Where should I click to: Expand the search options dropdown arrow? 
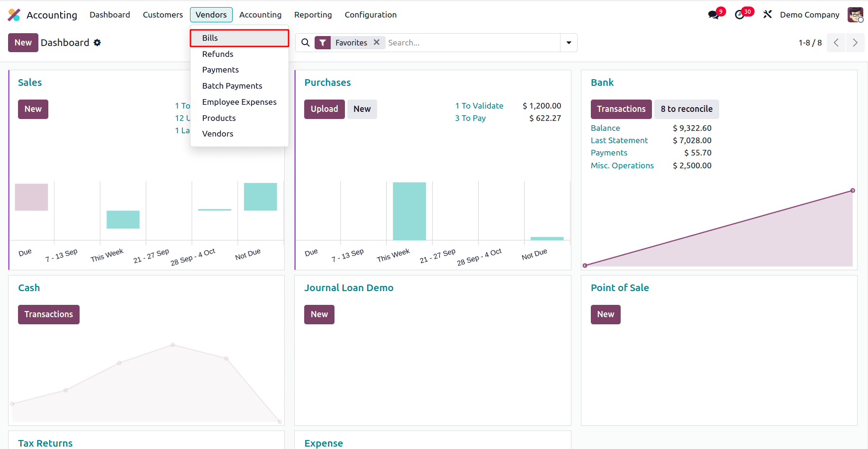tap(568, 43)
